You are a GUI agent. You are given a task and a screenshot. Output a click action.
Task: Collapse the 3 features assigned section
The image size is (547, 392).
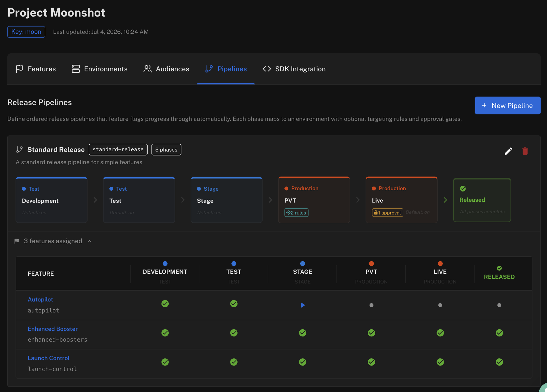click(53, 241)
